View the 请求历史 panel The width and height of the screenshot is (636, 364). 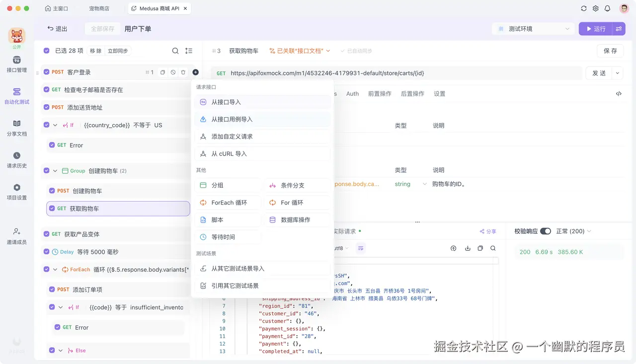[16, 160]
